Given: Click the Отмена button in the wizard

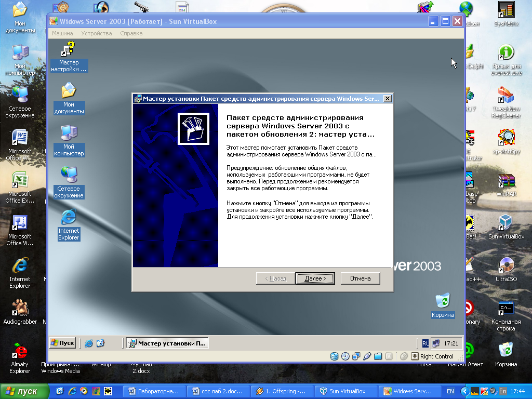Looking at the screenshot, I should coord(360,278).
